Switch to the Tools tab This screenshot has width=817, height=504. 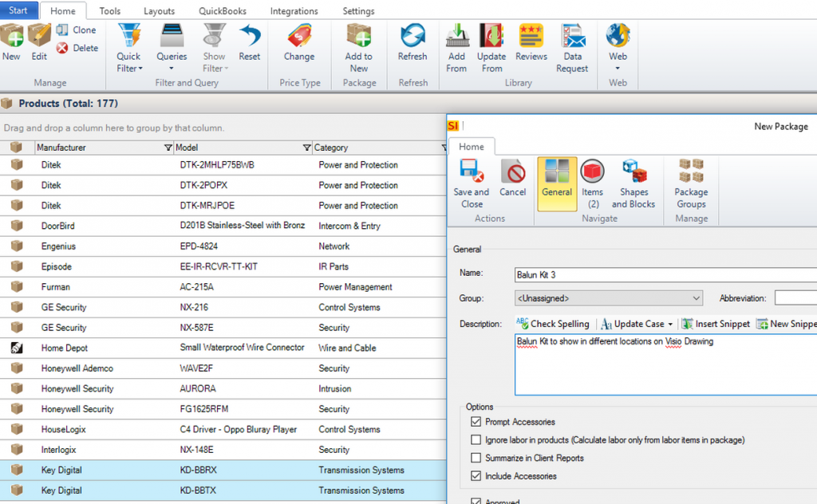(110, 11)
